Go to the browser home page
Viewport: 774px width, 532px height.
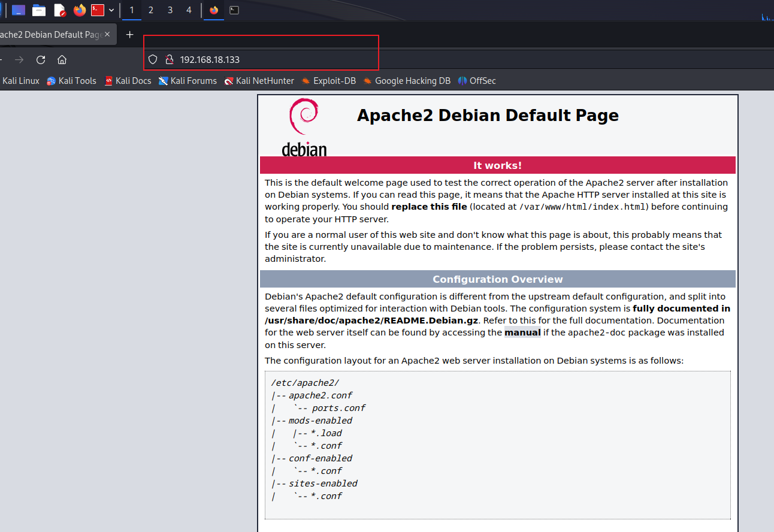pyautogui.click(x=62, y=59)
